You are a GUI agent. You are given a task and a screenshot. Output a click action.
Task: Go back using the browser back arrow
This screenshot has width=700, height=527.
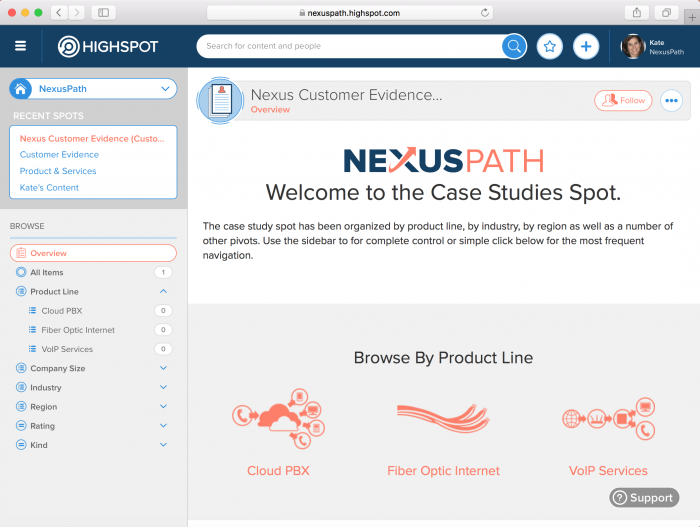coord(59,13)
